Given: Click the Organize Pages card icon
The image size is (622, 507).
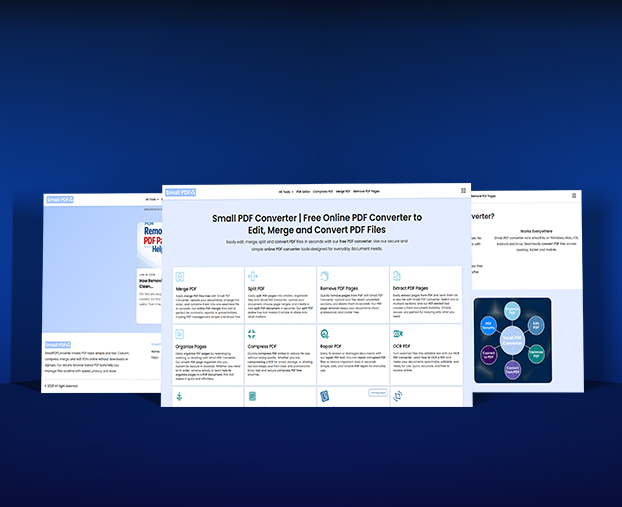Looking at the screenshot, I should [x=180, y=334].
